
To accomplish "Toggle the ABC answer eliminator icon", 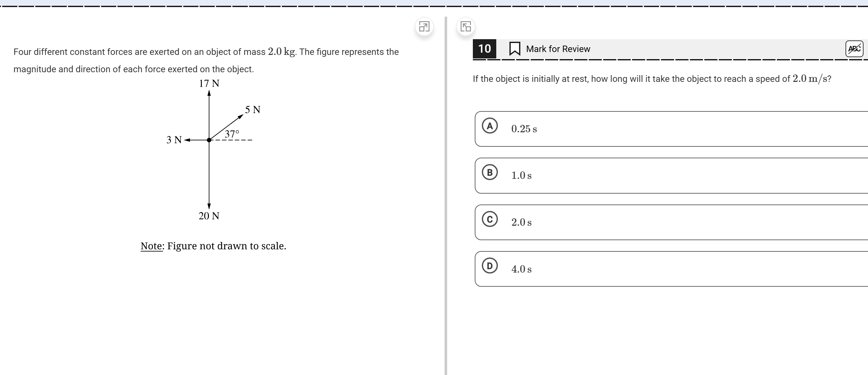I will tap(854, 49).
